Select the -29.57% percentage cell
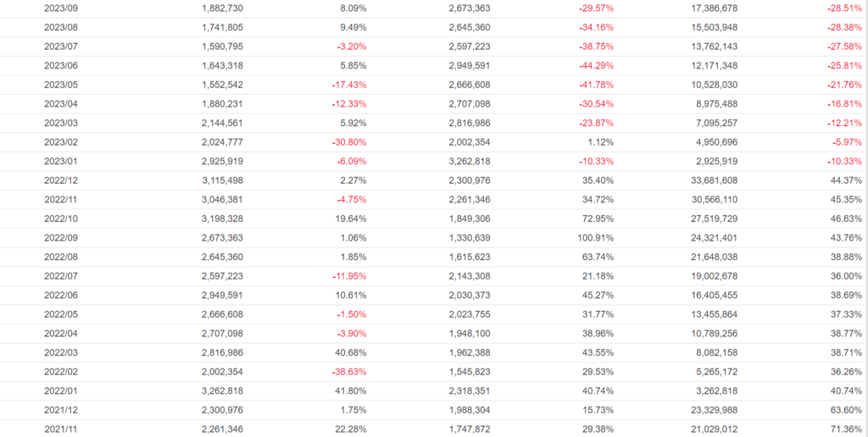The image size is (868, 437). coord(596,8)
